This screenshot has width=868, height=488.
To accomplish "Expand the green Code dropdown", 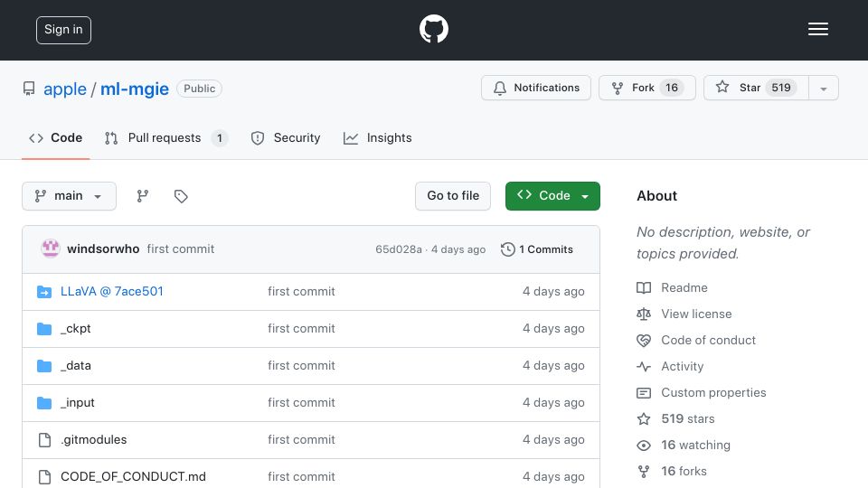I will click(x=552, y=196).
